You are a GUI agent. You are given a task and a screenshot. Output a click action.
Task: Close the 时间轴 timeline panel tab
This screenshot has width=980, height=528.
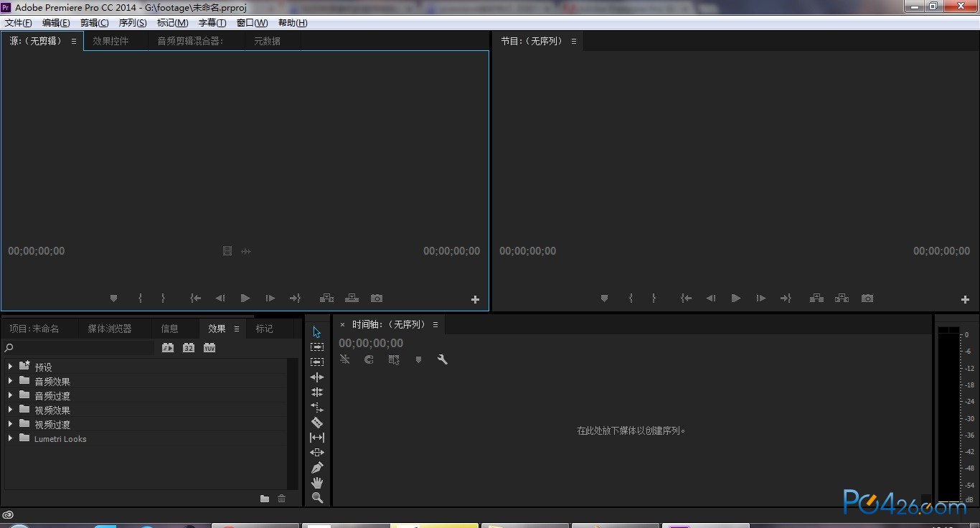click(342, 325)
